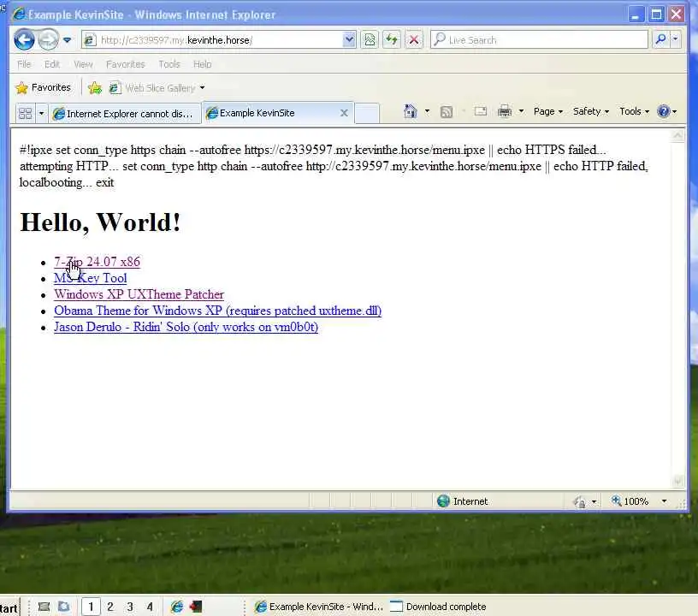Image resolution: width=698 pixels, height=616 pixels.
Task: Open the recent pages dropdown arrow
Action: 68,40
